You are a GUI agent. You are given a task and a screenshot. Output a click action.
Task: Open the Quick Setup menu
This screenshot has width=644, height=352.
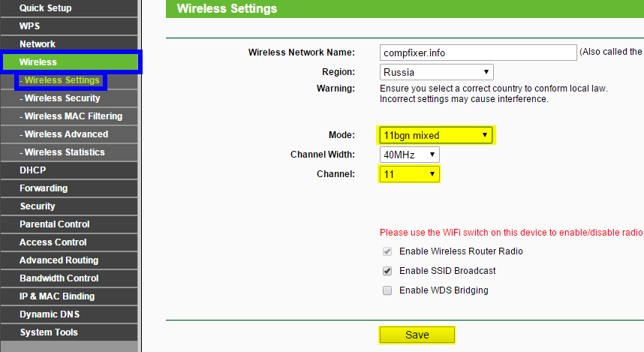[46, 8]
